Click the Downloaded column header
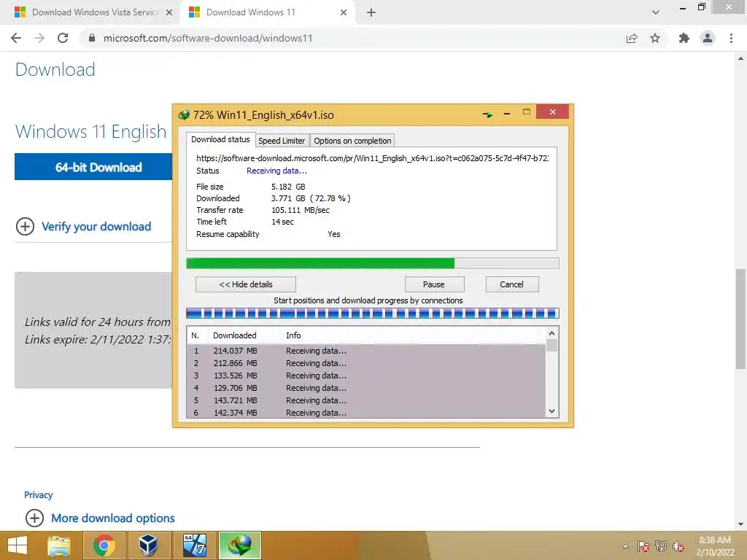Image resolution: width=747 pixels, height=560 pixels. click(x=245, y=335)
